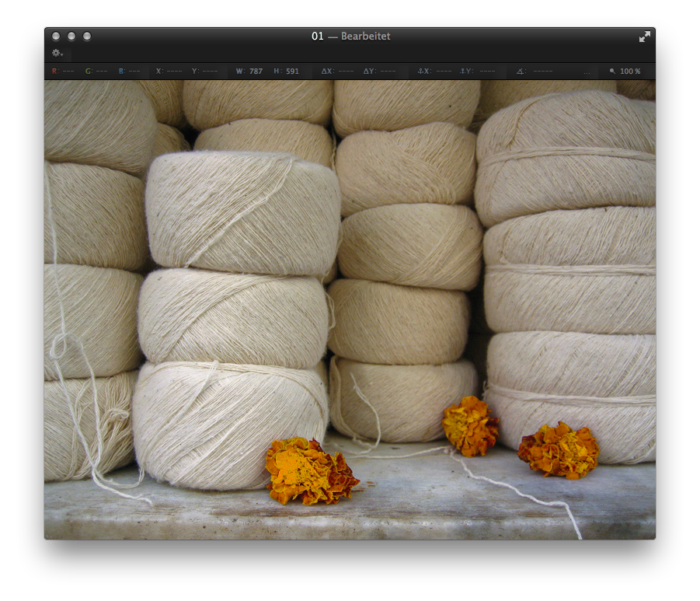Image resolution: width=700 pixels, height=601 pixels.
Task: Click the anchor X coordinate icon
Action: click(x=423, y=72)
